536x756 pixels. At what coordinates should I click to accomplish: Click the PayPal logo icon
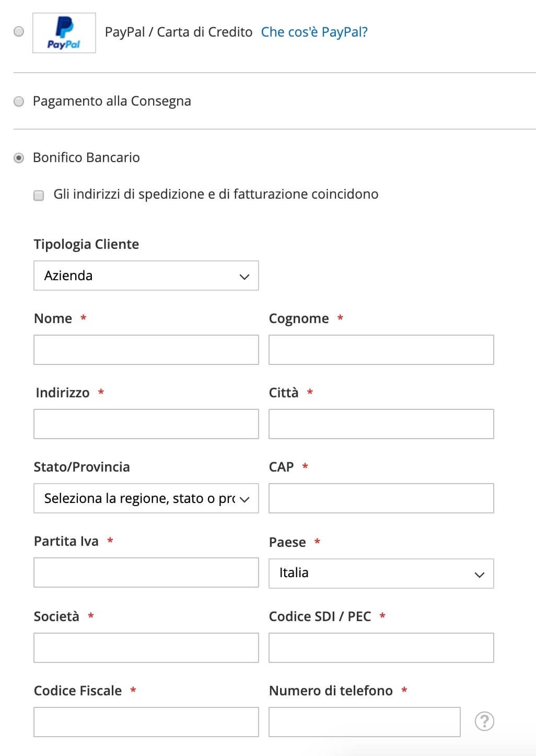tap(64, 33)
